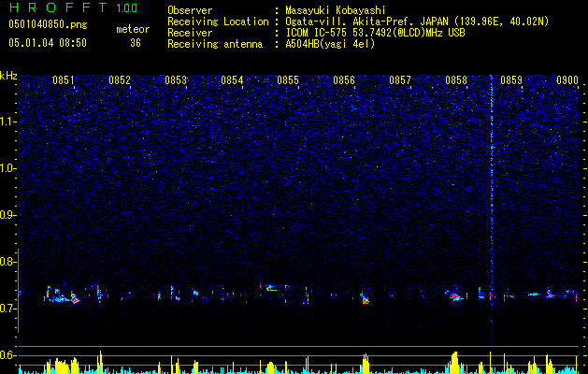Image resolution: width=588 pixels, height=374 pixels.
Task: Click the 0.8 kHz axis label
Action: [x=8, y=262]
